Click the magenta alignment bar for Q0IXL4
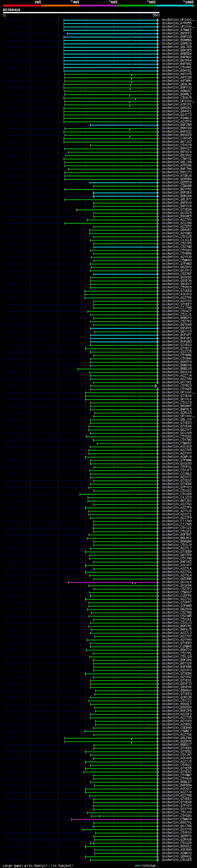 tap(113, 582)
